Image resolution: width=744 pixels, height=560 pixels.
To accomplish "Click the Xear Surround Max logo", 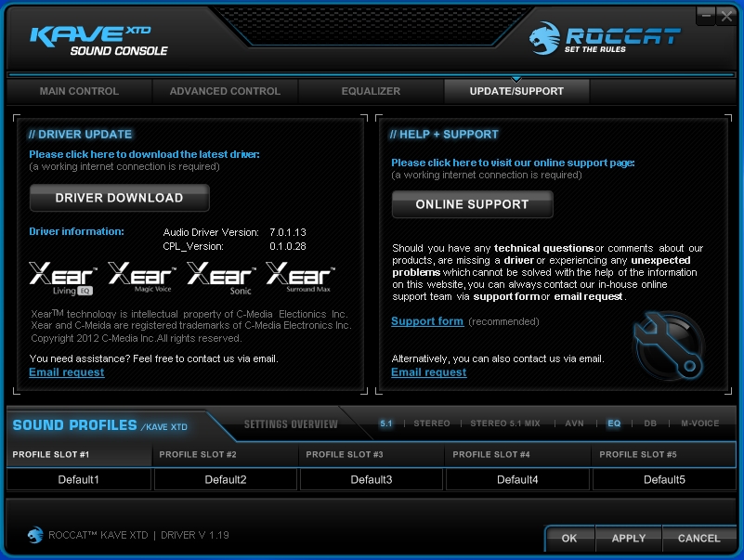I will click(x=300, y=277).
